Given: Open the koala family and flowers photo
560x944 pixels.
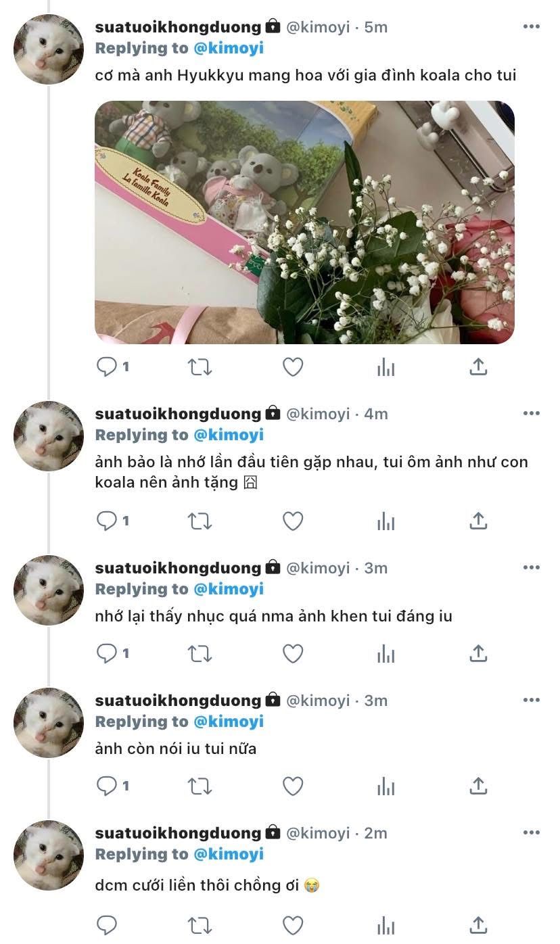Looking at the screenshot, I should click(304, 222).
